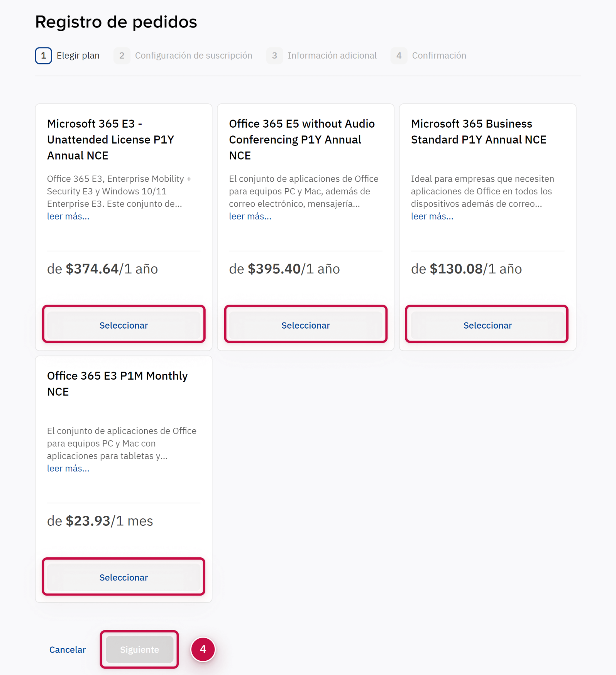Select Office 365 E5 without Audio Conferencing
Screen dimensions: 616x675
click(x=305, y=325)
